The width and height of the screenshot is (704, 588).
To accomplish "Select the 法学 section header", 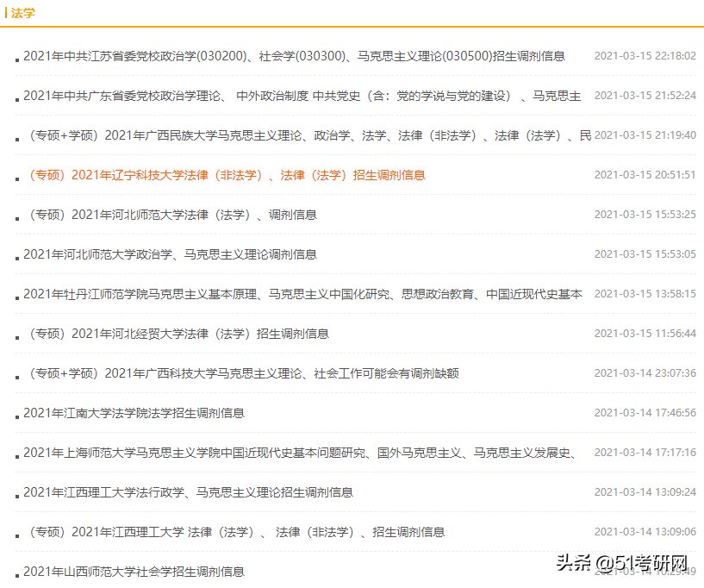I will point(23,13).
